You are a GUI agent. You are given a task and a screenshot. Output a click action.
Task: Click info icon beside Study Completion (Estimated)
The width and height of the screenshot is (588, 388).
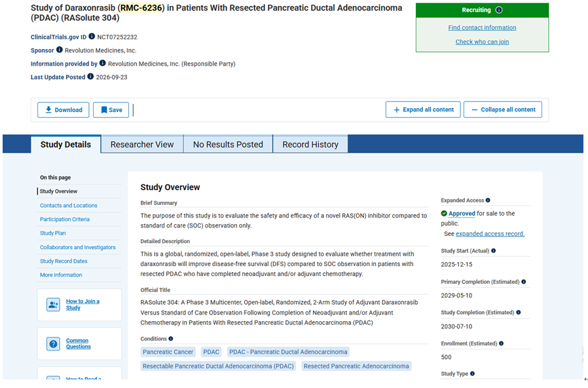518,312
